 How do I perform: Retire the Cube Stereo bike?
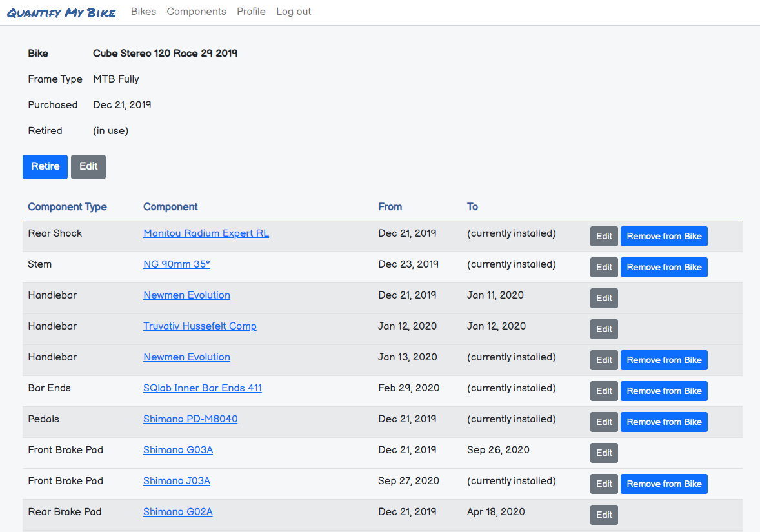(45, 166)
